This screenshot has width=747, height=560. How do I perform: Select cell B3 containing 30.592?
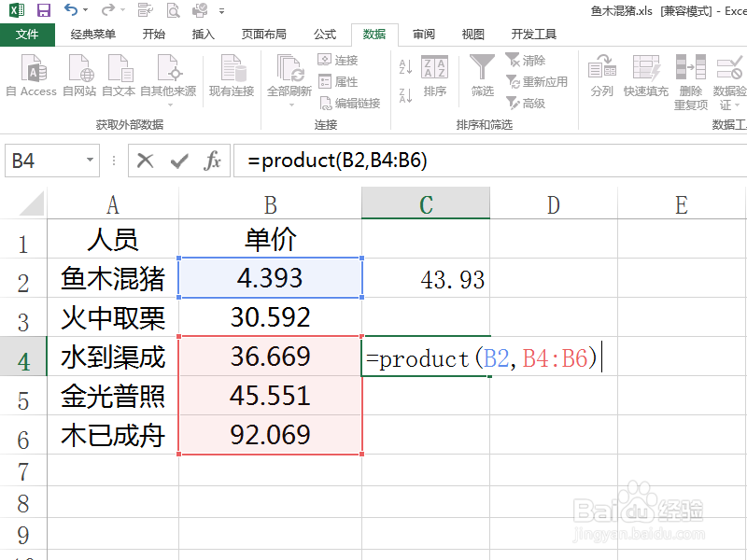click(x=270, y=317)
